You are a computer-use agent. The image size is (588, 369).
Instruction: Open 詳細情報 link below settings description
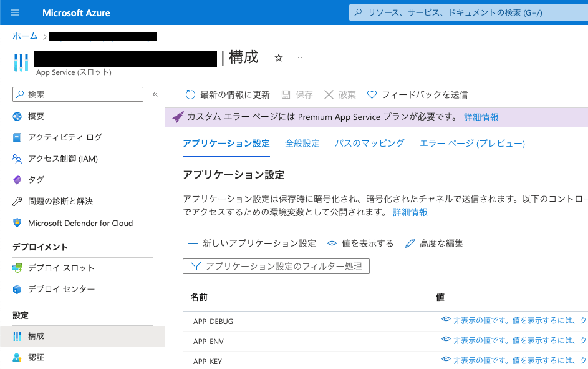(410, 212)
